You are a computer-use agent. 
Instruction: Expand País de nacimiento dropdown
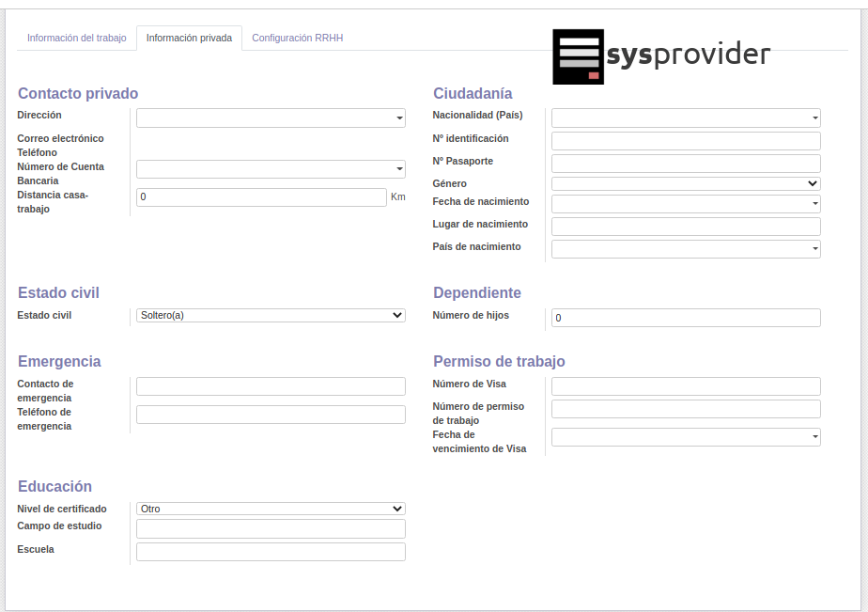[x=686, y=249]
